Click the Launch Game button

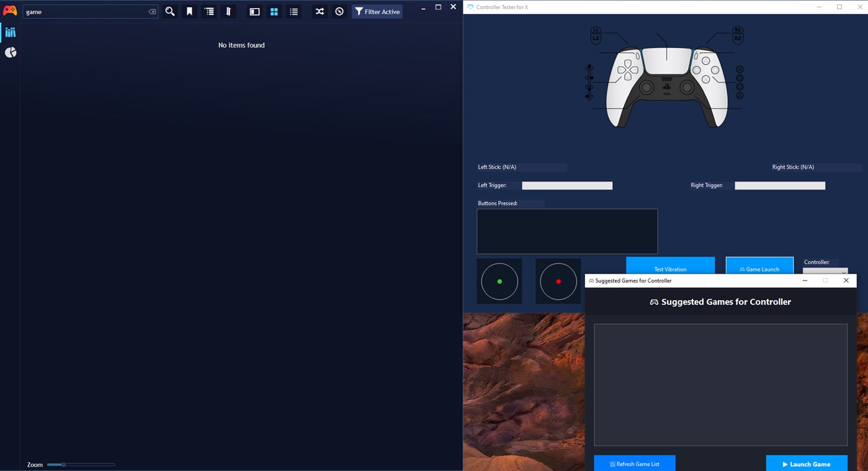tap(807, 463)
